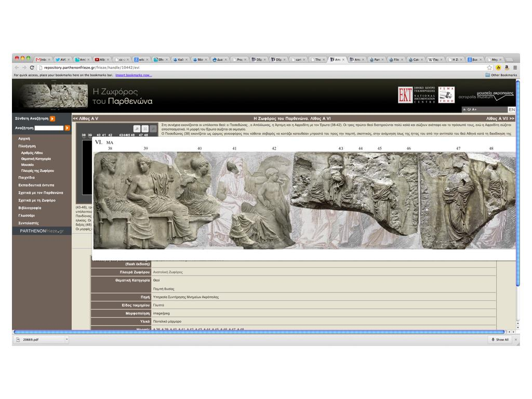Screen dimensions: 532x399
Task: Open Σχετικά με τη Ζωφόρο
Action: pyautogui.click(x=37, y=200)
